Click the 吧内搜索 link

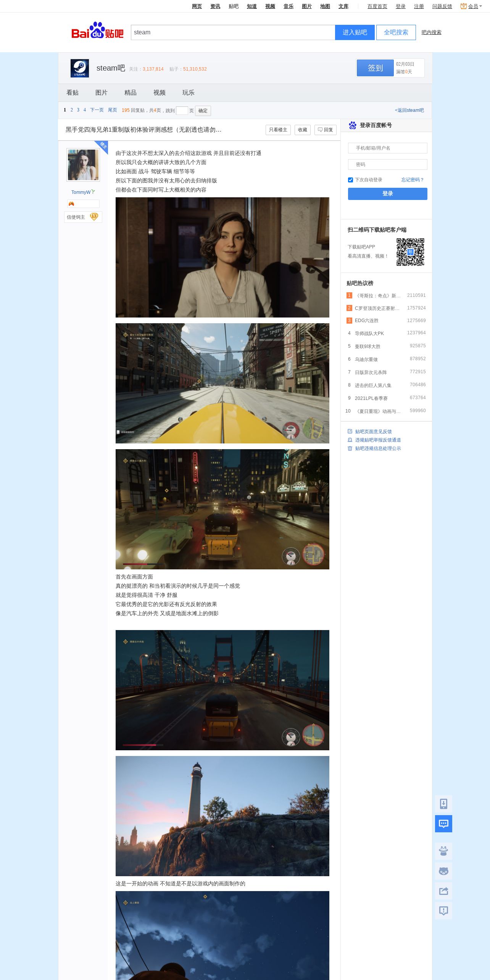431,32
